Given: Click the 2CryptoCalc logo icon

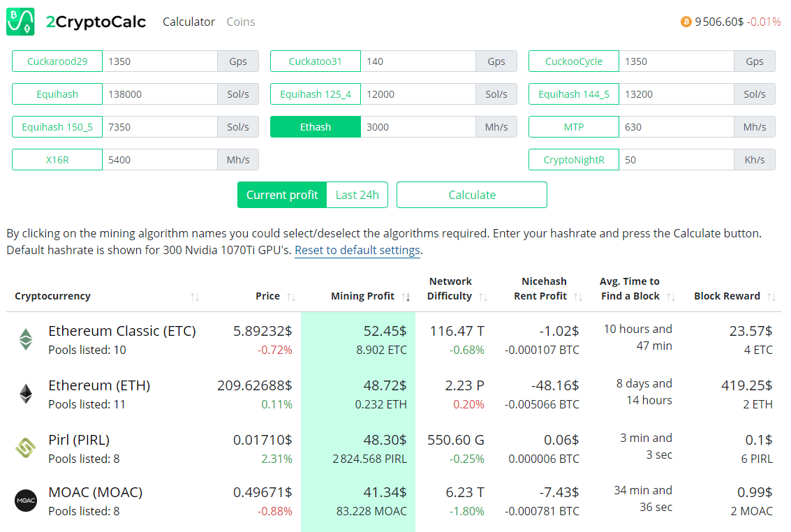Looking at the screenshot, I should [20, 22].
